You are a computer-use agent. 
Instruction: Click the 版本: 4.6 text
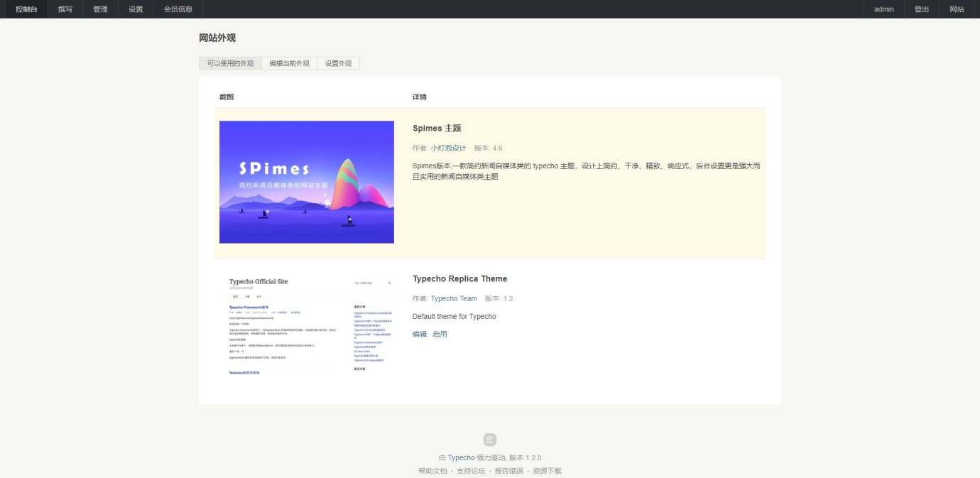click(488, 148)
